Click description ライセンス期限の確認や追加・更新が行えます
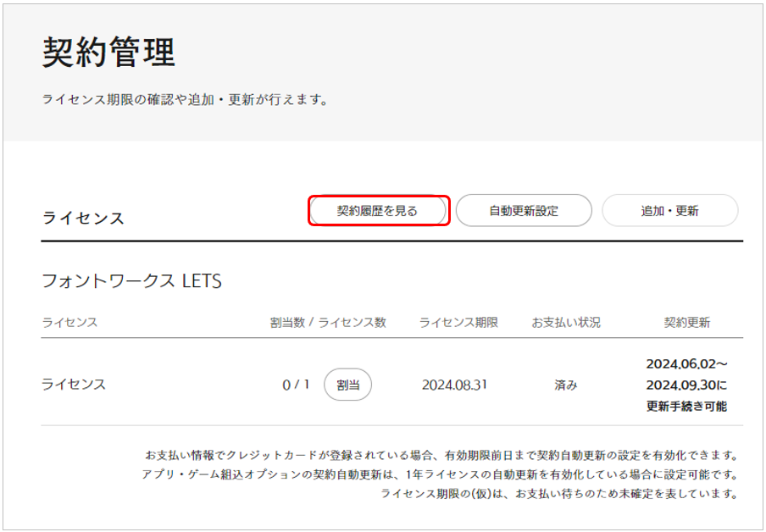Image resolution: width=766 pixels, height=532 pixels. point(185,100)
